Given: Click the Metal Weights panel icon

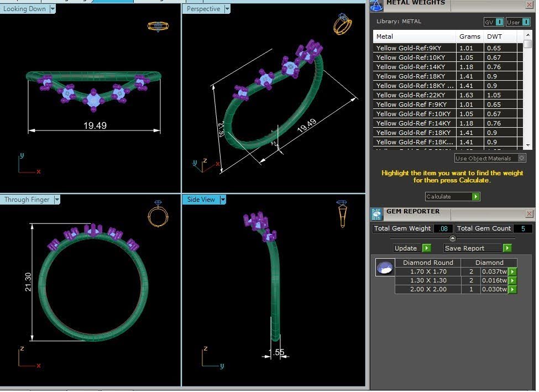Looking at the screenshot, I should click(376, 5).
